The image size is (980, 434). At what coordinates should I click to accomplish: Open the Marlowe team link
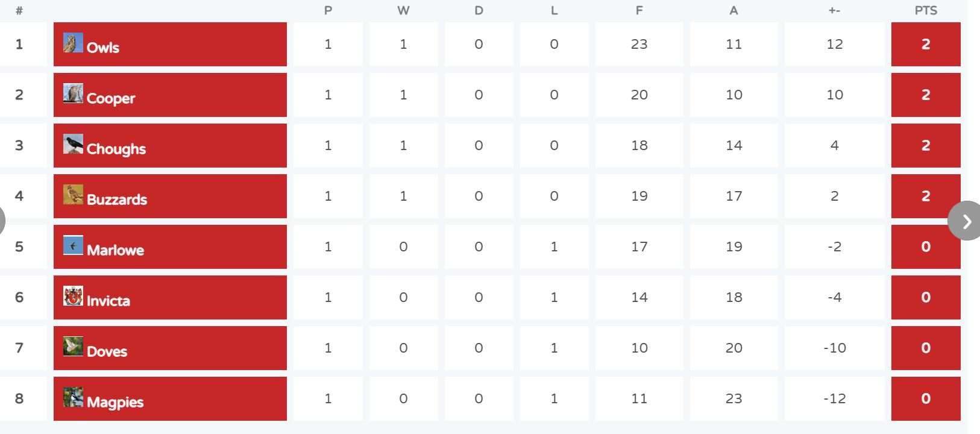(115, 250)
